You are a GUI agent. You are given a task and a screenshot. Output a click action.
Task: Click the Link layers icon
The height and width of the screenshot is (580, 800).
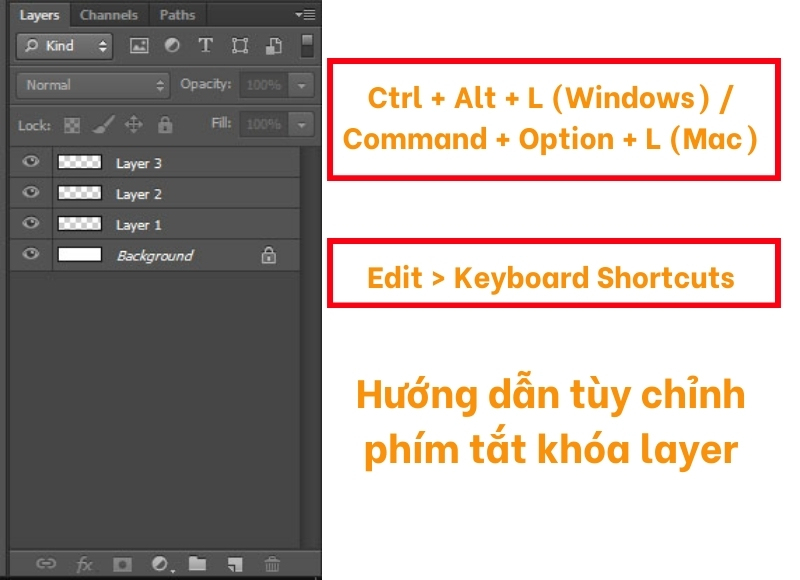coord(46,563)
